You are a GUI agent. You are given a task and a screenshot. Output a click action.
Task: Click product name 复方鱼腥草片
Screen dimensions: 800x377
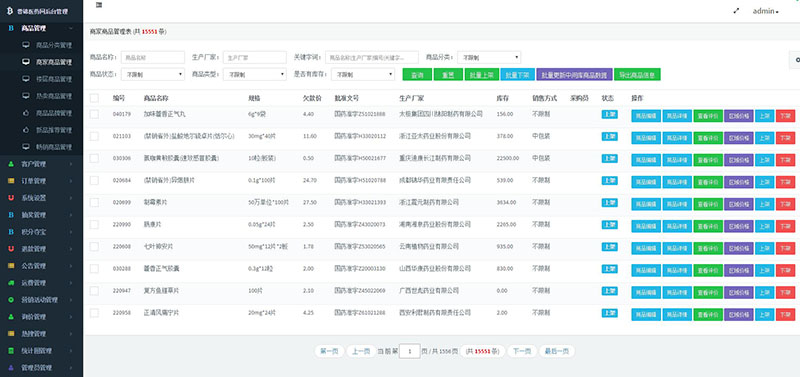[161, 290]
